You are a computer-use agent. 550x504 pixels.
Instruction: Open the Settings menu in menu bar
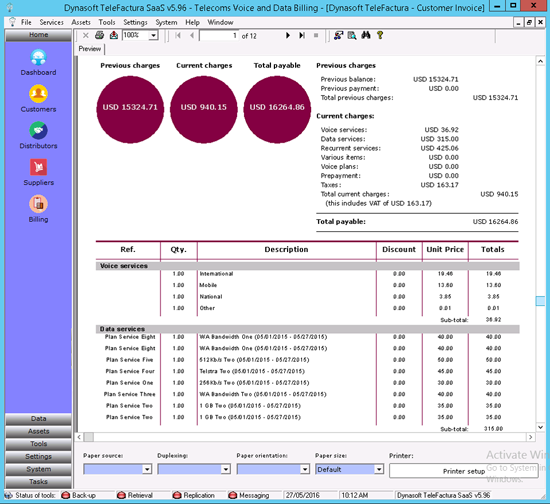(135, 22)
